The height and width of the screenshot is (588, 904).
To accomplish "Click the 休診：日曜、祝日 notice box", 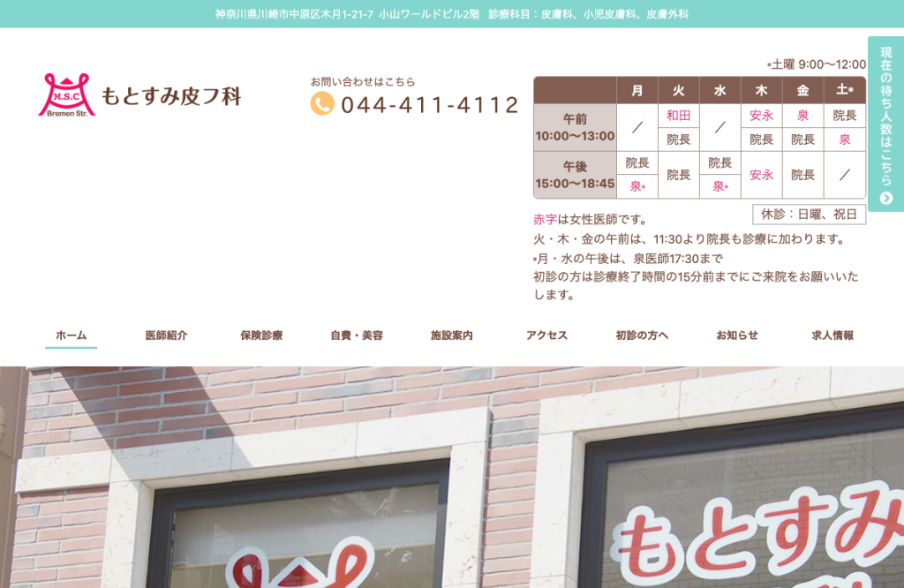I will tap(809, 215).
